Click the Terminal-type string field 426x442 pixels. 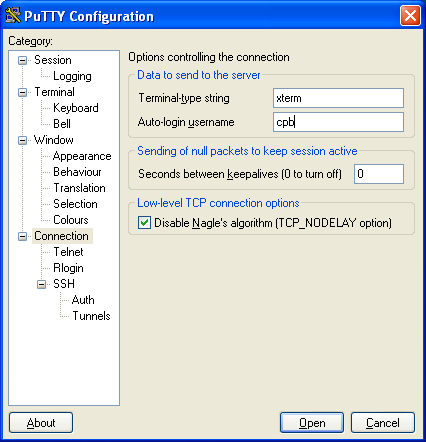pos(338,98)
